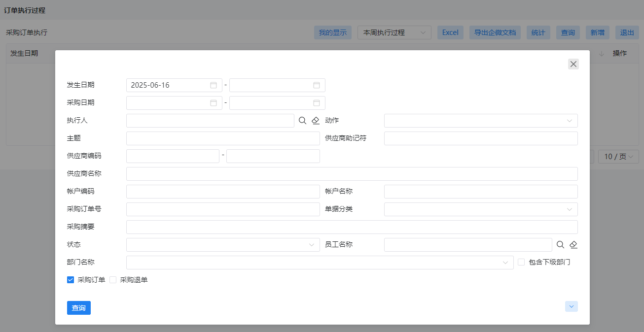The width and height of the screenshot is (644, 332).
Task: Enable the 采购退单 checkbox
Action: pyautogui.click(x=113, y=280)
